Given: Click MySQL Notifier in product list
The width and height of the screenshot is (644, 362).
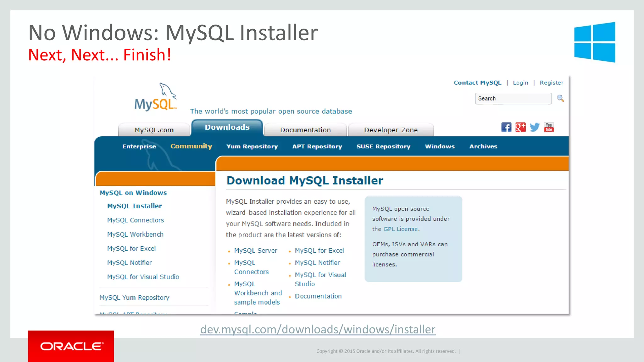Looking at the screenshot, I should point(317,263).
